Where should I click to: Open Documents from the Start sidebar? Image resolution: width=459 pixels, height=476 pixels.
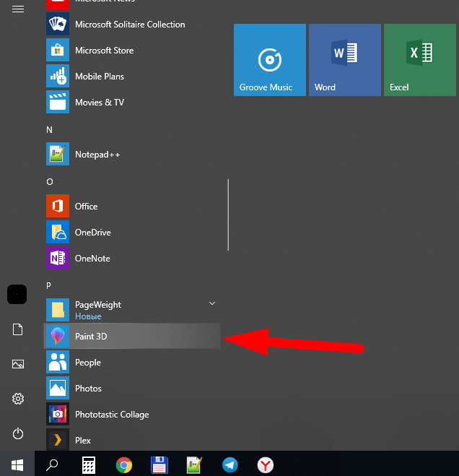tap(17, 329)
